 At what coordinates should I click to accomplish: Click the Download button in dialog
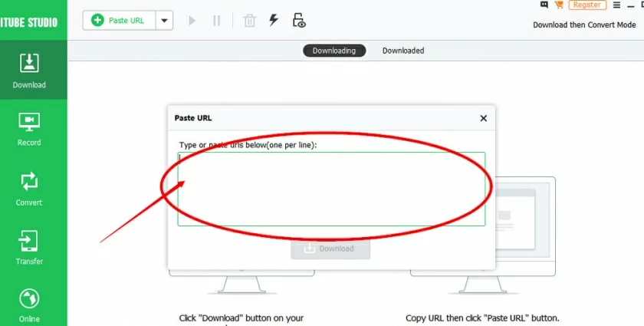tap(330, 249)
